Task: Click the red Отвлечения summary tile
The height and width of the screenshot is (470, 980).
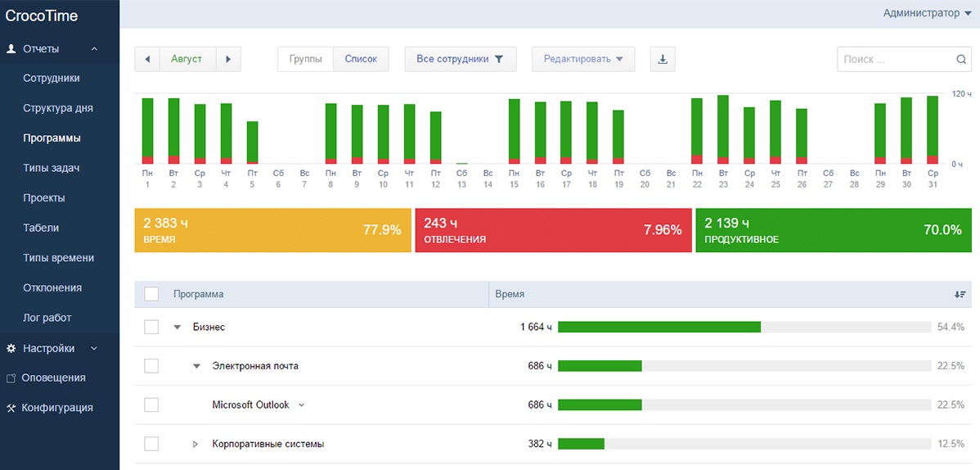Action: 552,230
